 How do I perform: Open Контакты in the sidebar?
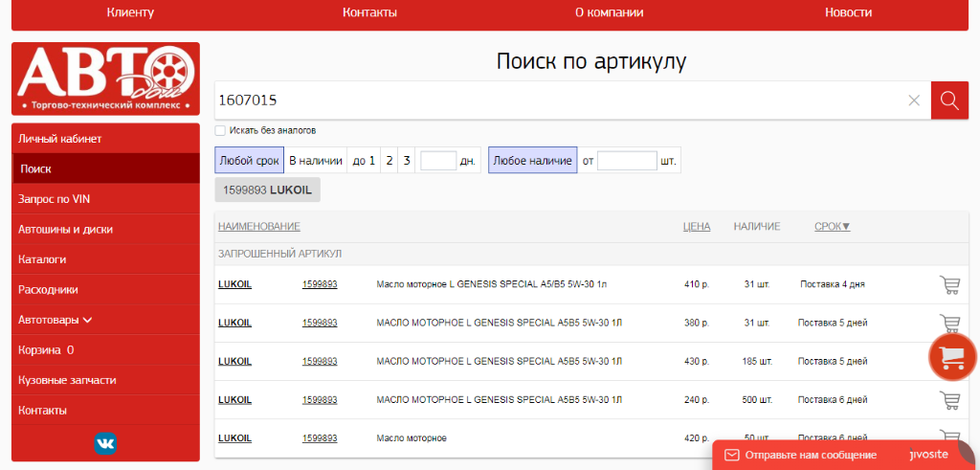[105, 411]
